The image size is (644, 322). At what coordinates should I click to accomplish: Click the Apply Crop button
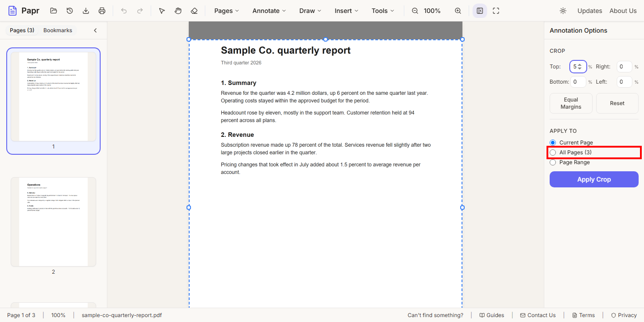tap(594, 179)
